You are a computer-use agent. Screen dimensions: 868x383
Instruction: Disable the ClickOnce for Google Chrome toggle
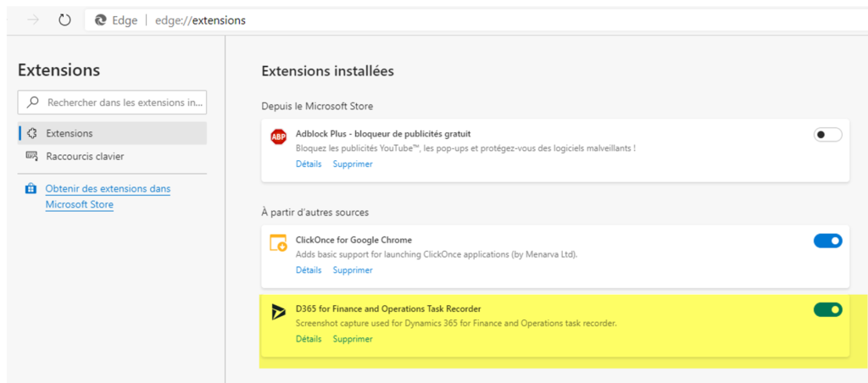pos(827,241)
